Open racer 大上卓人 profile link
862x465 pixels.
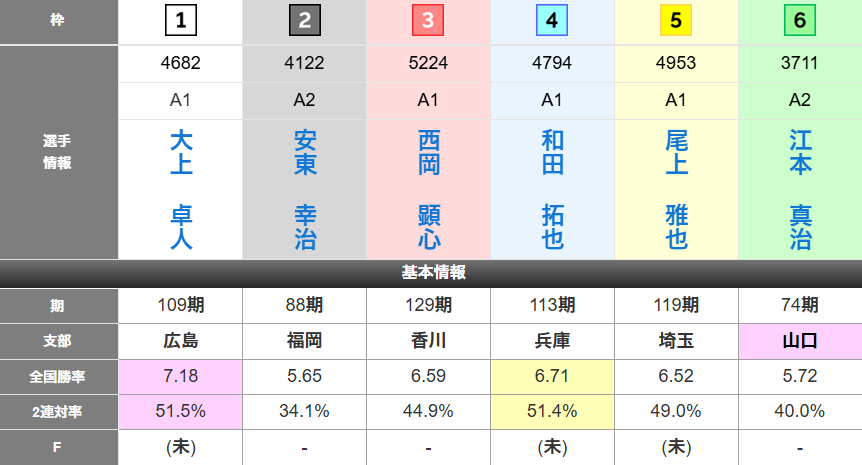coord(181,190)
